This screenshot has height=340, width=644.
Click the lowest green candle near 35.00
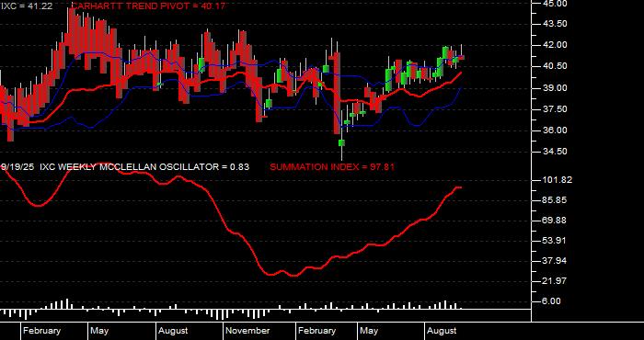341,142
